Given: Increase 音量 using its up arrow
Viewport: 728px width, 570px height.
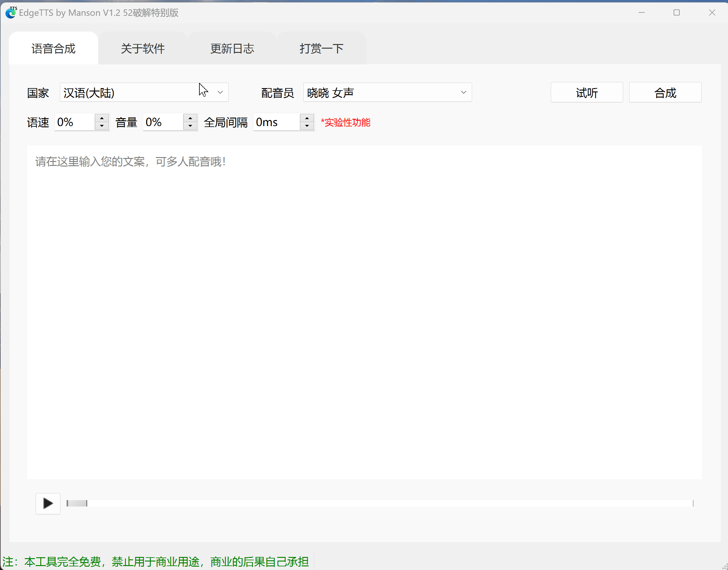Looking at the screenshot, I should (191, 118).
